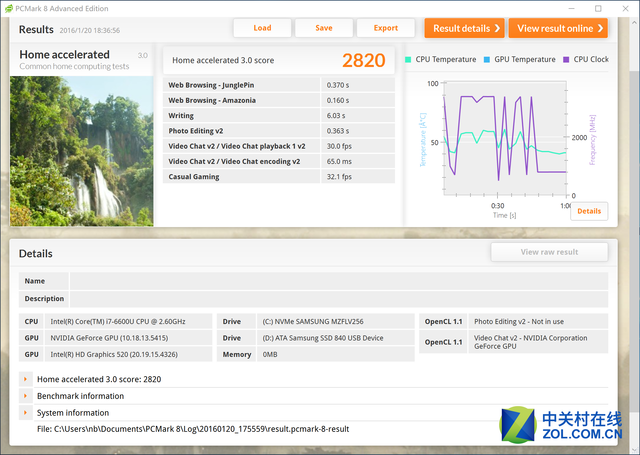The width and height of the screenshot is (640, 455).
Task: Select Video Chat playback 1 v2 row
Action: click(x=279, y=146)
